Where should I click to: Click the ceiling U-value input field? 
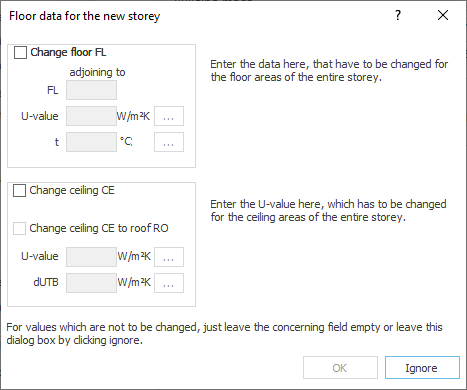pyautogui.click(x=91, y=257)
